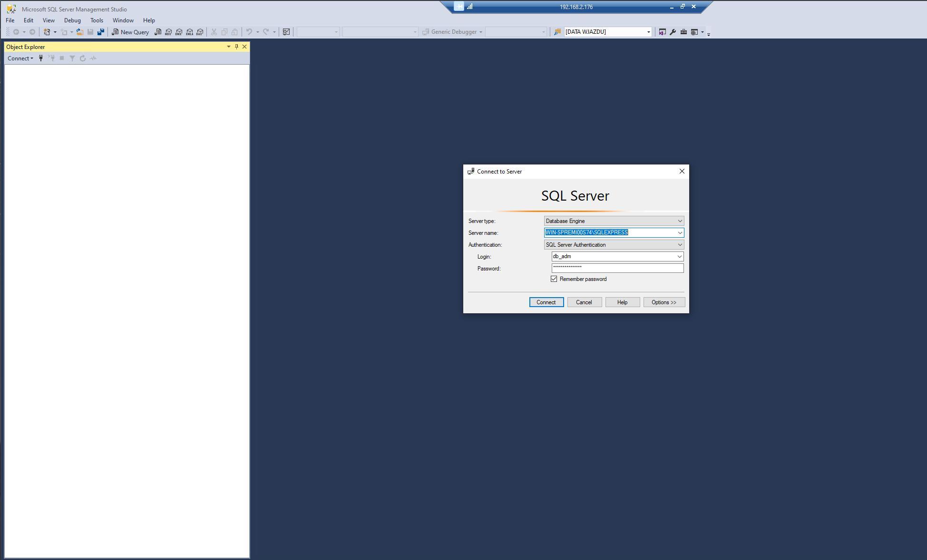Expand the Server type dropdown
Screen dimensions: 927x560
(680, 221)
